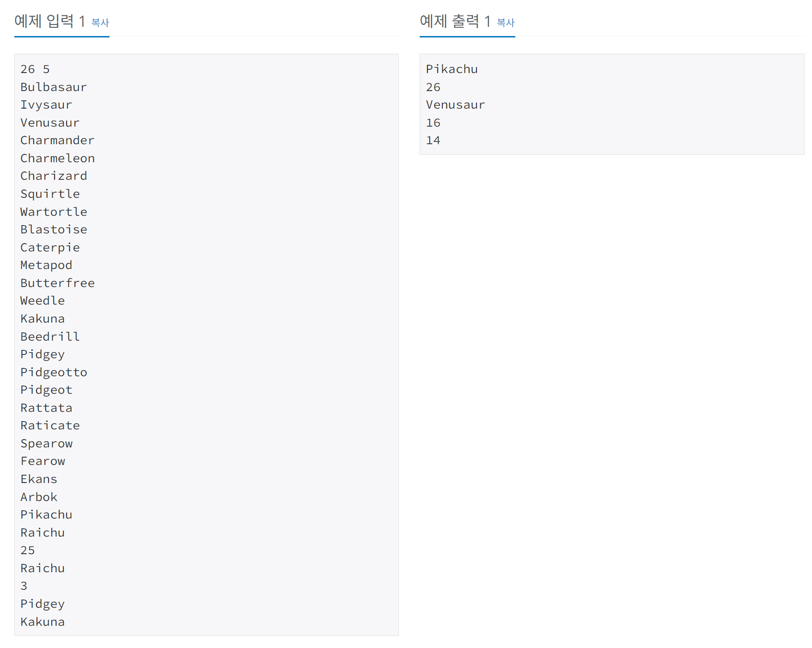Click the first input line '26 5'
812x648 pixels.
35,69
